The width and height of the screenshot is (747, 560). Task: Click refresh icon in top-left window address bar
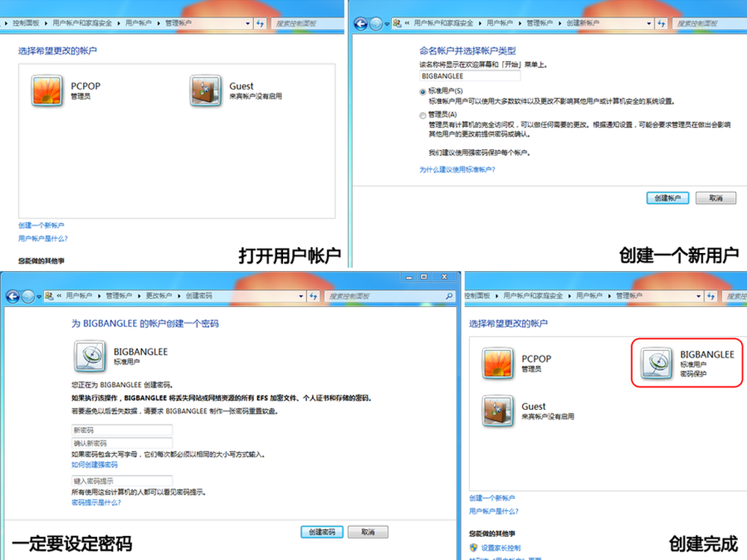tap(260, 23)
